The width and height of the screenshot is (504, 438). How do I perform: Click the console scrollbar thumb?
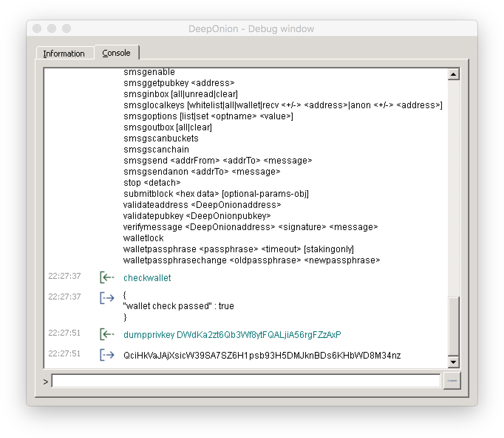pyautogui.click(x=453, y=326)
